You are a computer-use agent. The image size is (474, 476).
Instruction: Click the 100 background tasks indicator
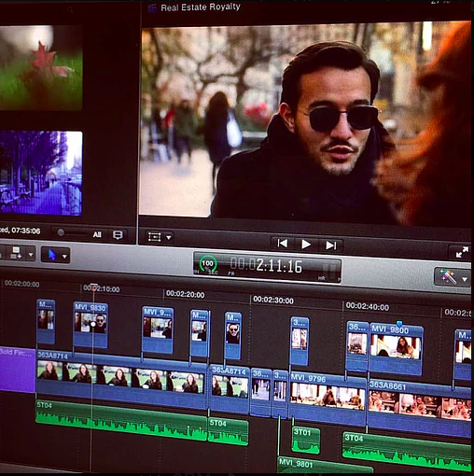point(208,264)
